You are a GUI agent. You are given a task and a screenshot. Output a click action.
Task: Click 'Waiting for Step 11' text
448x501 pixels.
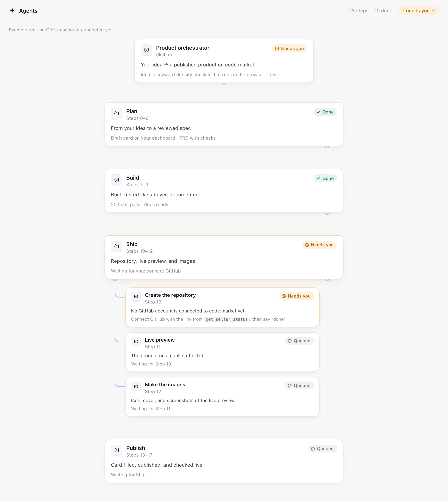[151, 409]
